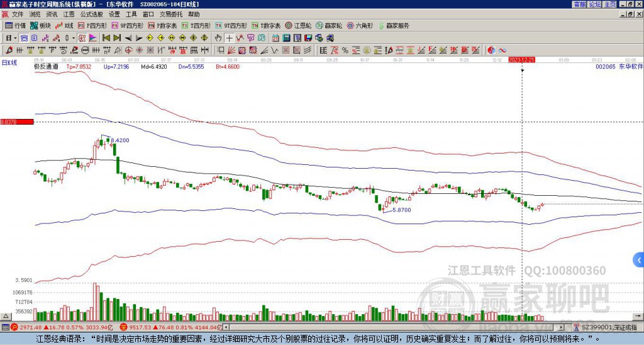
Task: Click the Shanghai index 2971.48 status entry
Action: pos(61,327)
